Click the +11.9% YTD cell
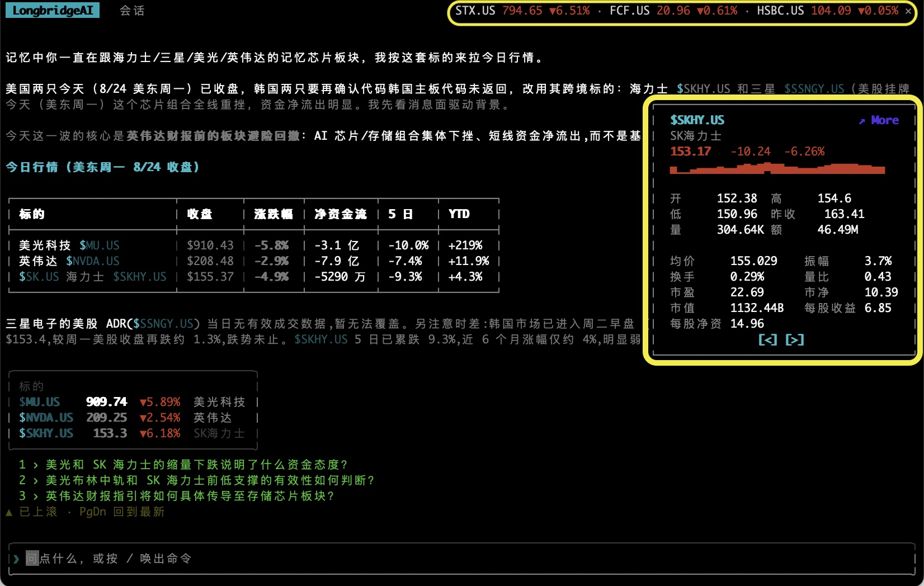The width and height of the screenshot is (924, 586). (469, 261)
